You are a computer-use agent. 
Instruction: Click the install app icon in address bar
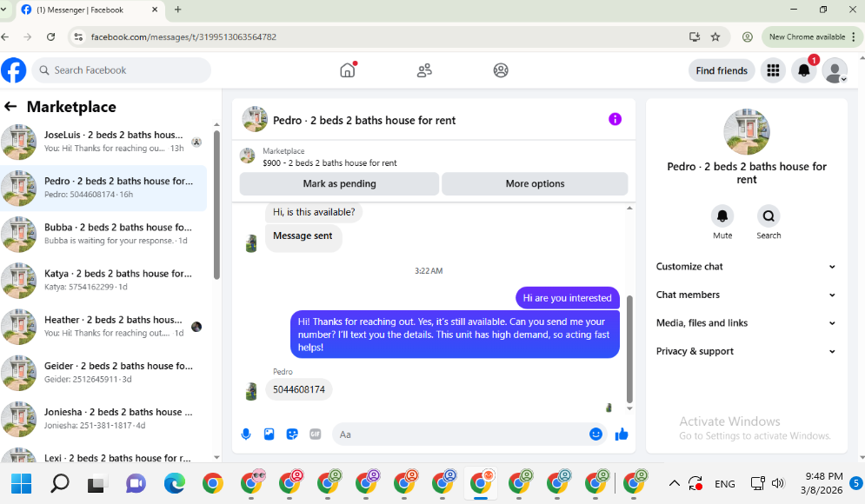click(695, 37)
